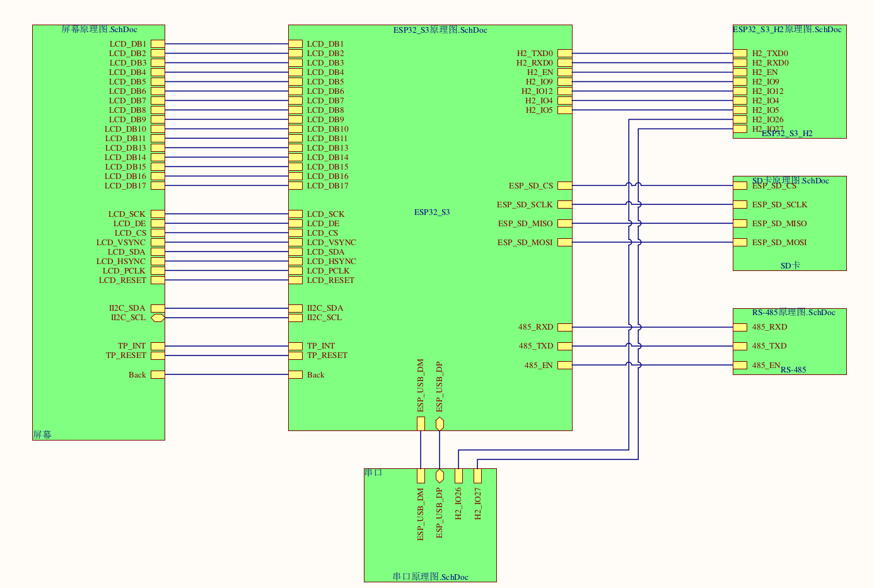Viewport: 874px width, 588px height.
Task: Click the ESP32_S3_H2 designator text
Action: tap(787, 133)
